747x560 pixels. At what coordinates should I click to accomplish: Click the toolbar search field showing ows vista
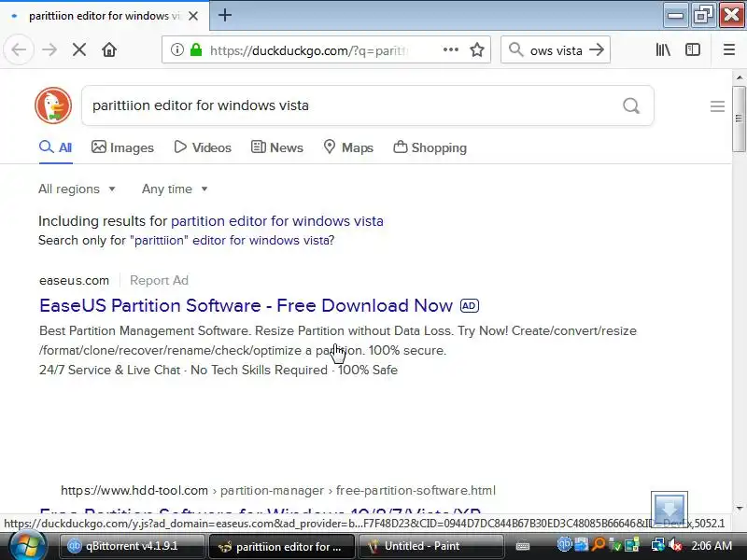(556, 50)
